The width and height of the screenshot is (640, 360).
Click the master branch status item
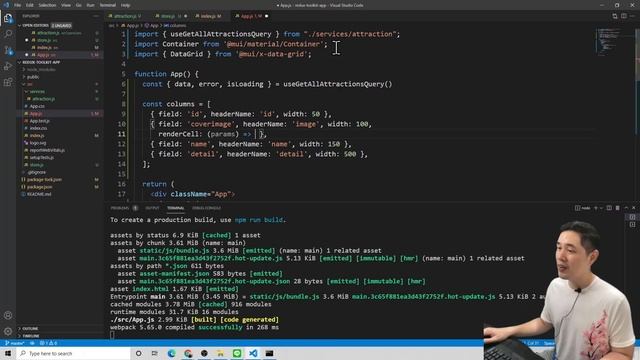click(14, 343)
